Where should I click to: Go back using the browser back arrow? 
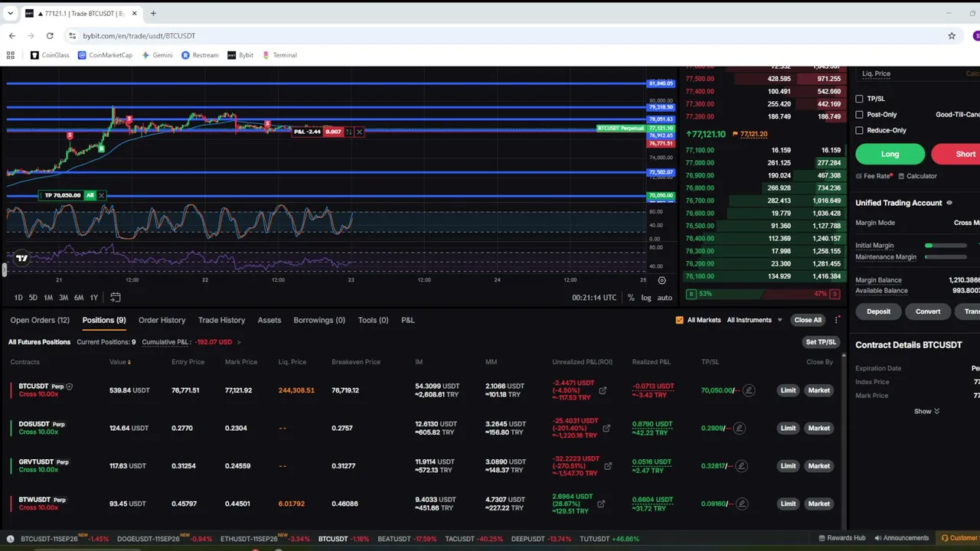(x=12, y=35)
